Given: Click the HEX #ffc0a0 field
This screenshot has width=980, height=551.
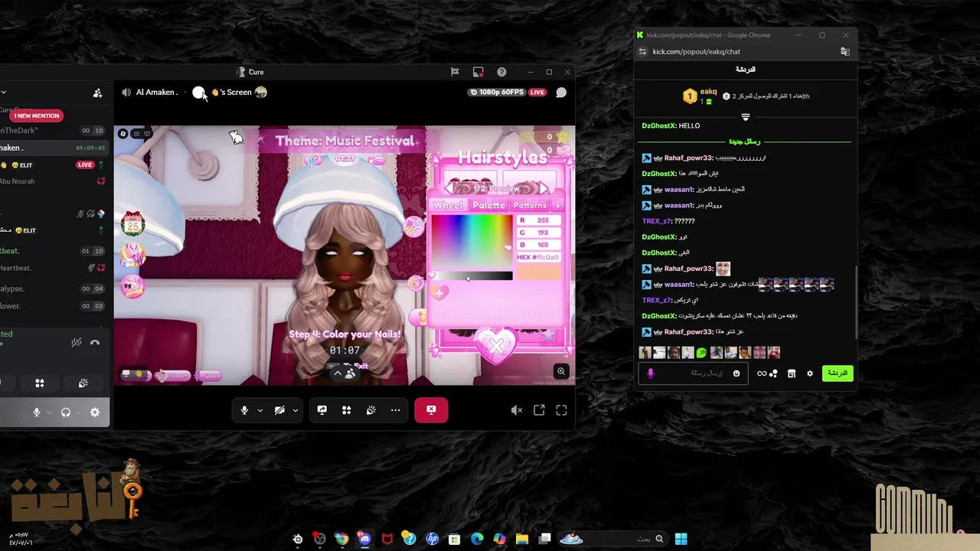Looking at the screenshot, I should tap(538, 257).
